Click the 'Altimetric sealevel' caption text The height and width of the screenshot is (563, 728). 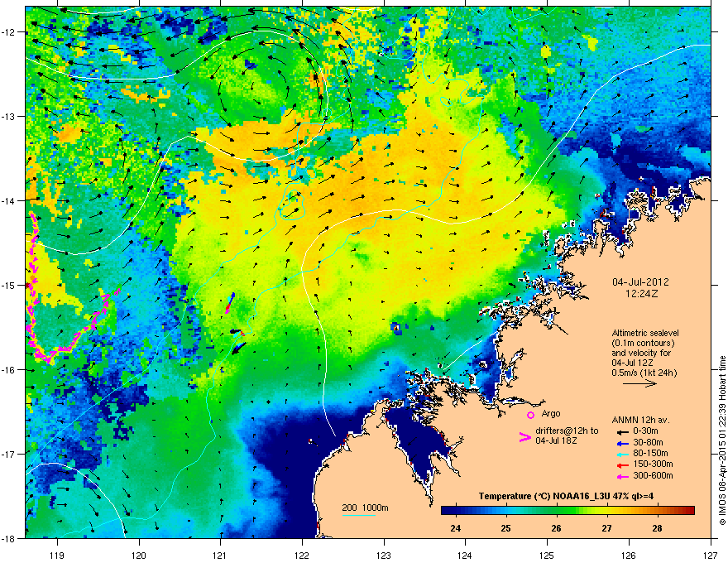coord(645,333)
